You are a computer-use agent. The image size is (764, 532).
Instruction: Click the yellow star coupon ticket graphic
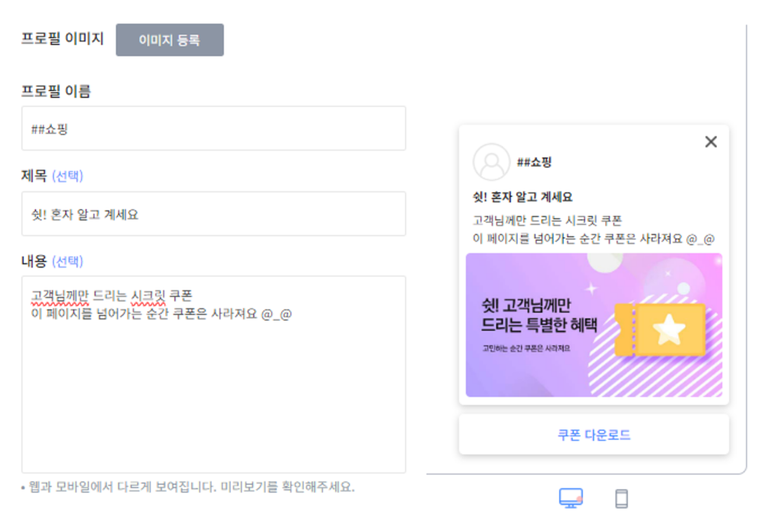(x=661, y=329)
